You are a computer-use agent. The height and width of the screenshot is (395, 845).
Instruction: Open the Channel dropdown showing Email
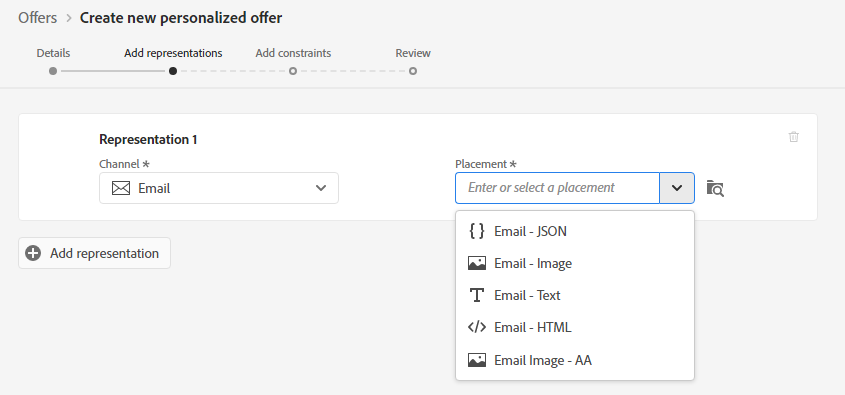click(219, 188)
